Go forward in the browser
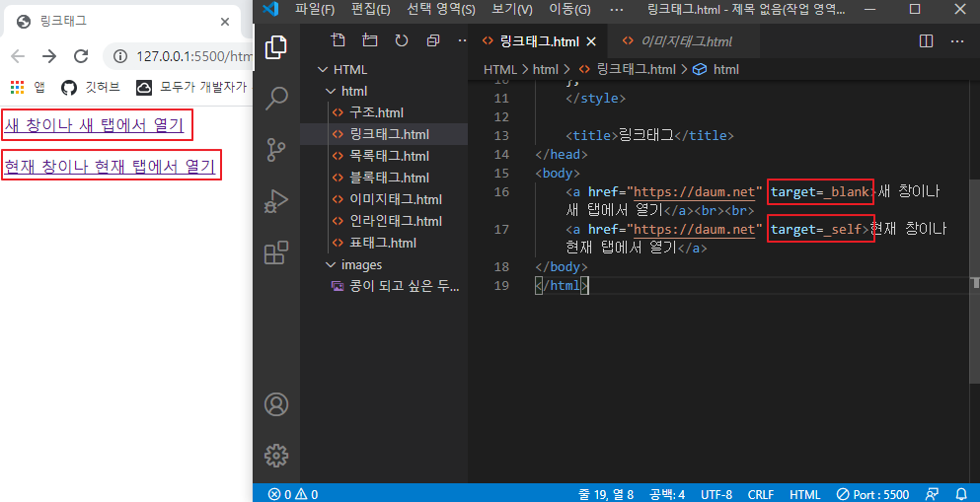This screenshot has height=502, width=980. coord(49,57)
